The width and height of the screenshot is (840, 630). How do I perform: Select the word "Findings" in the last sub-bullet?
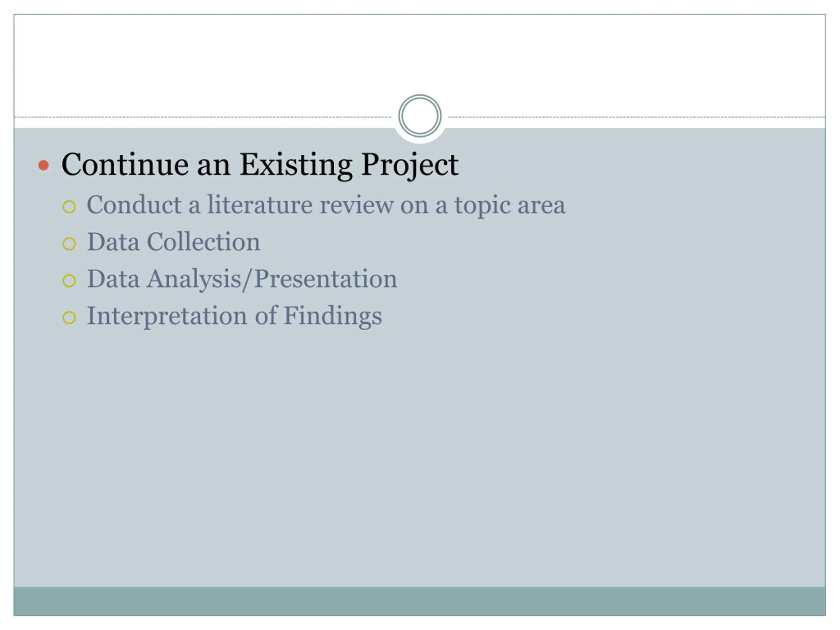[x=333, y=316]
